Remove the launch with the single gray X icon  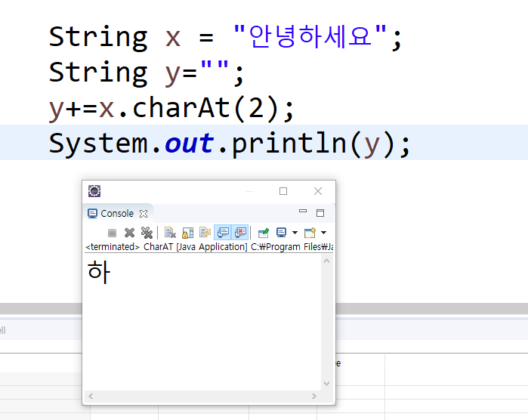pyautogui.click(x=129, y=233)
